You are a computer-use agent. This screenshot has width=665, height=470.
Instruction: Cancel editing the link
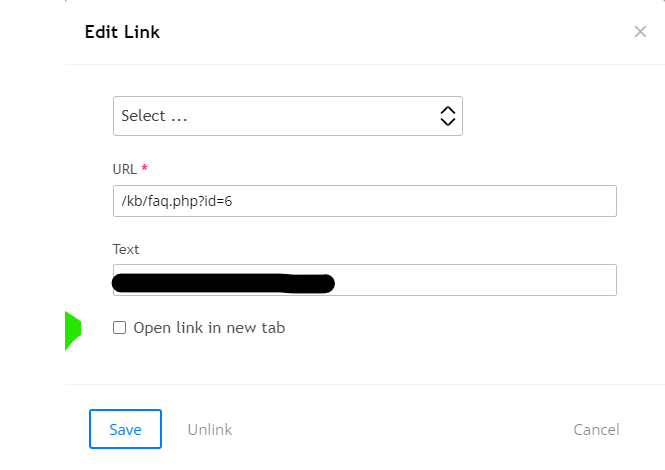point(596,429)
